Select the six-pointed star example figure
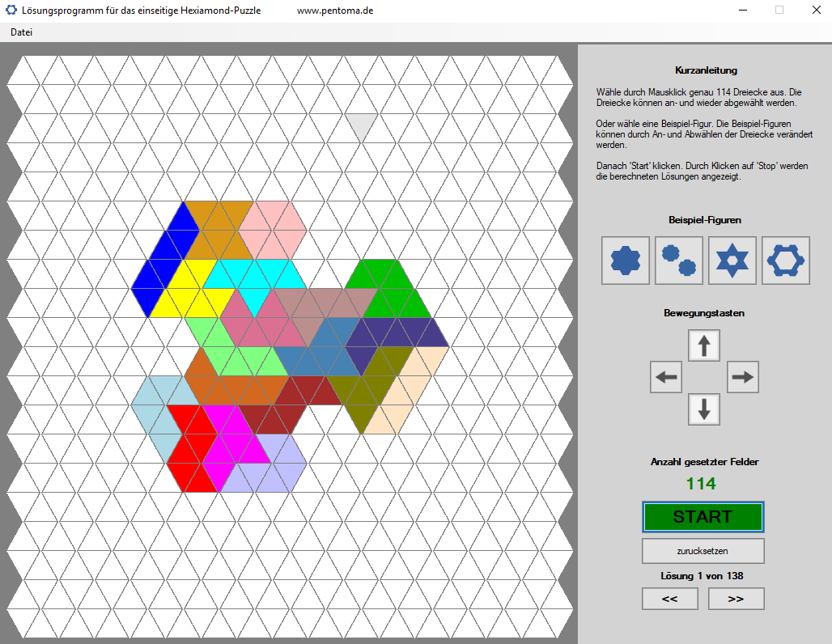The image size is (832, 644). pyautogui.click(x=732, y=261)
